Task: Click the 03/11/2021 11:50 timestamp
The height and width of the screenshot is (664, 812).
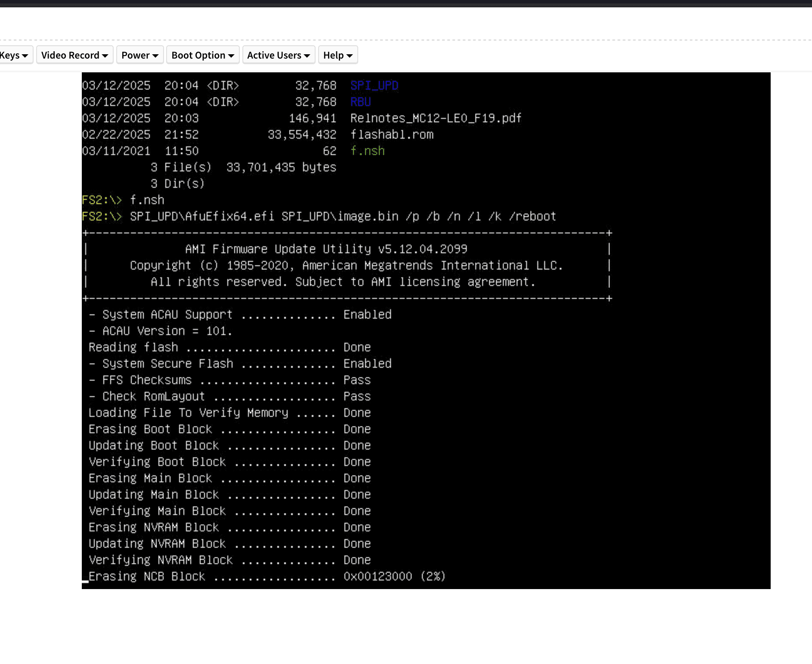Action: (x=140, y=151)
